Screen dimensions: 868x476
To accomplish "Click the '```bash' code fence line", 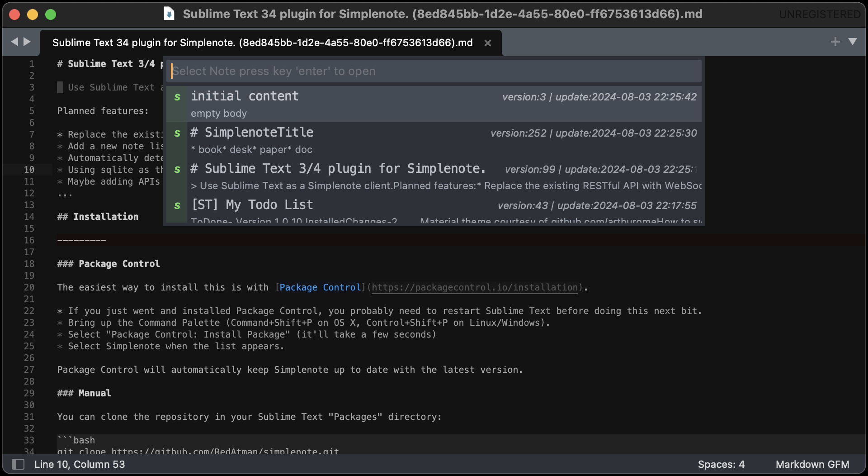I will click(x=76, y=440).
